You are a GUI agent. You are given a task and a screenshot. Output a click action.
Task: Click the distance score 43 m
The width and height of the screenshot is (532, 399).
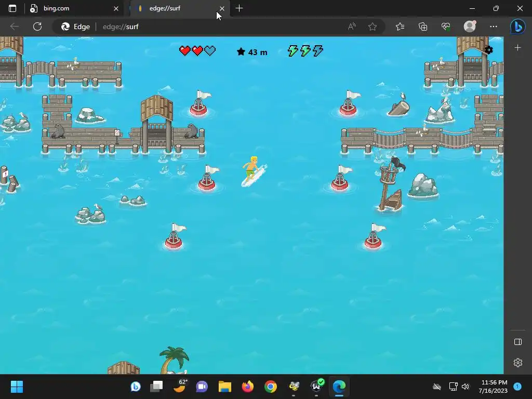point(252,52)
